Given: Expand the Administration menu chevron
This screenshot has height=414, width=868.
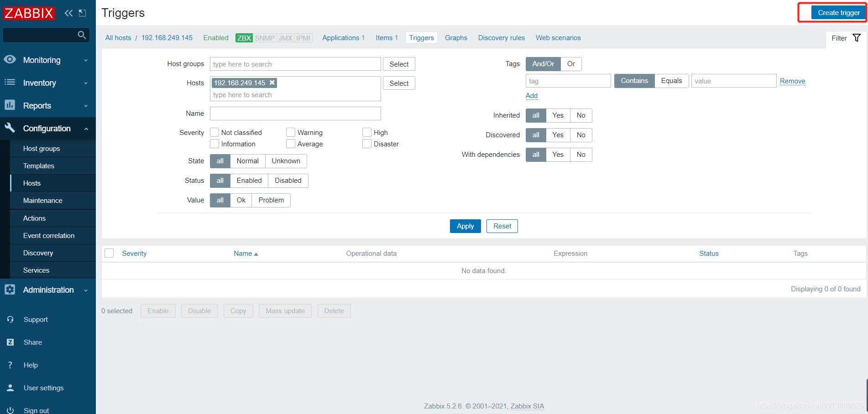Looking at the screenshot, I should pyautogui.click(x=86, y=290).
